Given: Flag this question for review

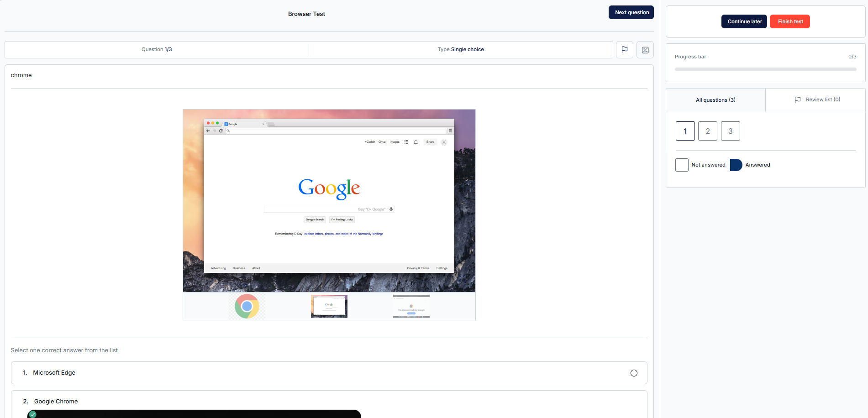Looking at the screenshot, I should coord(625,50).
